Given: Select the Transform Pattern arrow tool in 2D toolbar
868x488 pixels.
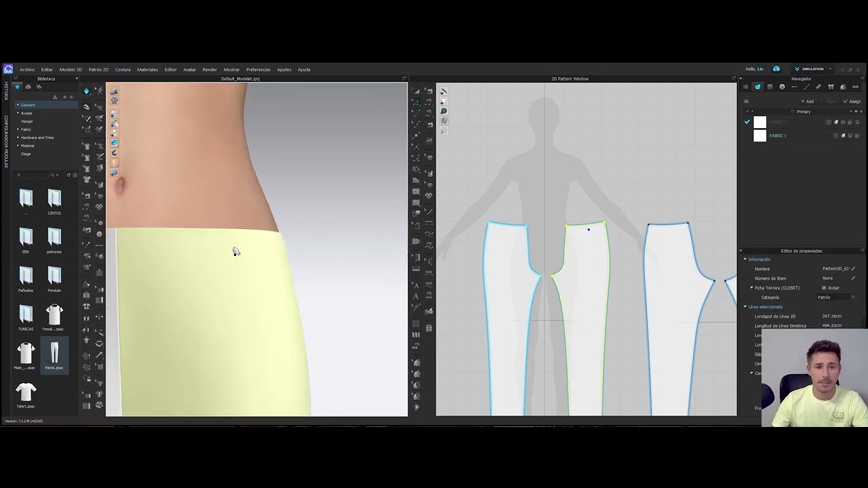Looking at the screenshot, I should (416, 91).
